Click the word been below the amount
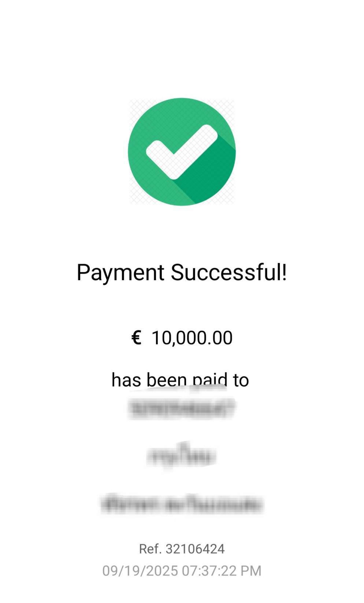 point(167,380)
